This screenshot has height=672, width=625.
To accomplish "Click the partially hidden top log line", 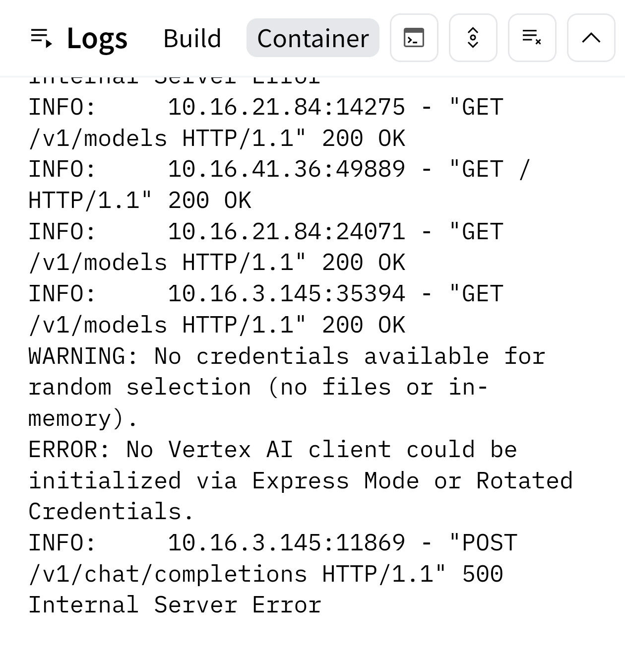I will (175, 80).
